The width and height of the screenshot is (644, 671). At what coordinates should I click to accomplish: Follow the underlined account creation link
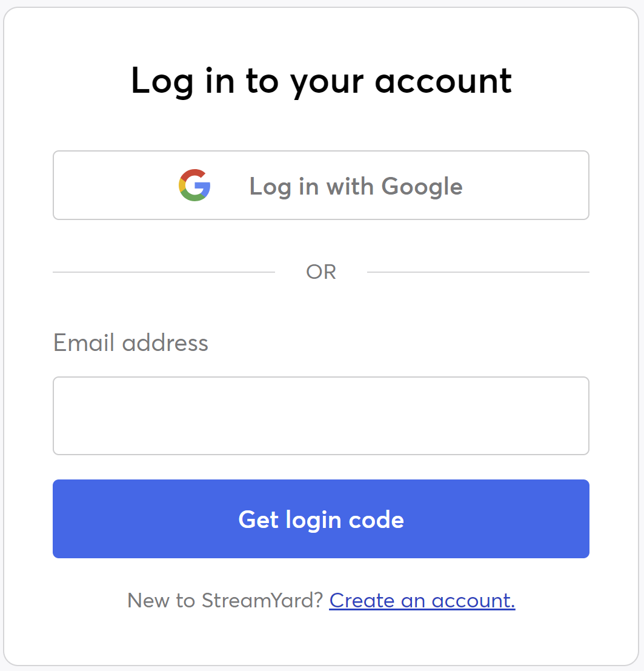point(422,601)
